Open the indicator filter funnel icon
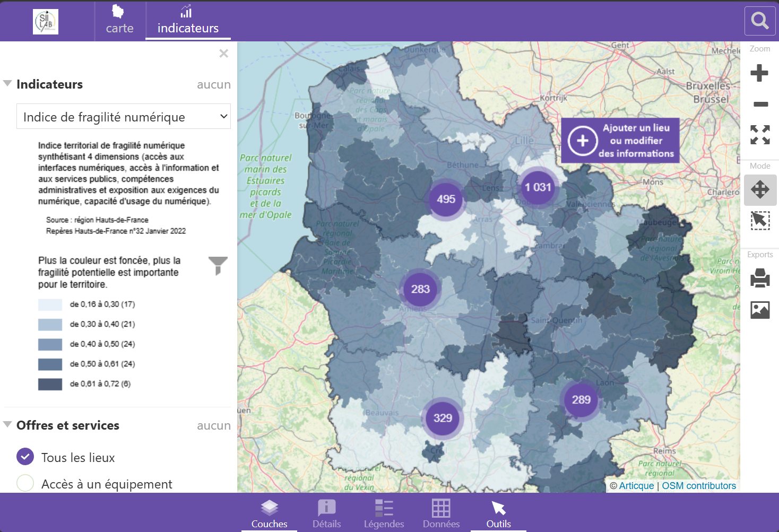 point(218,266)
